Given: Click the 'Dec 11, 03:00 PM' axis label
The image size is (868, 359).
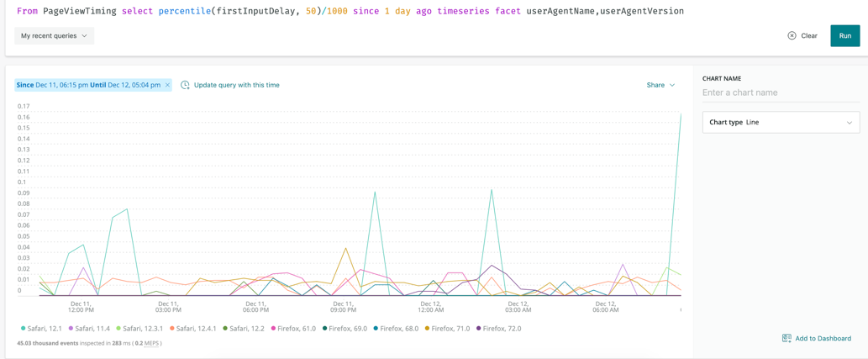Looking at the screenshot, I should [x=168, y=307].
